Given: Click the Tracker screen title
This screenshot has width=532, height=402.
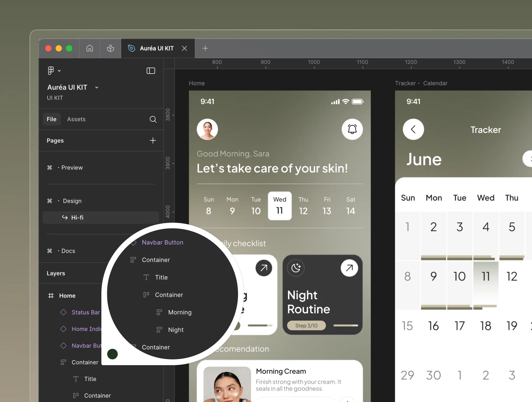Looking at the screenshot, I should pos(486,130).
